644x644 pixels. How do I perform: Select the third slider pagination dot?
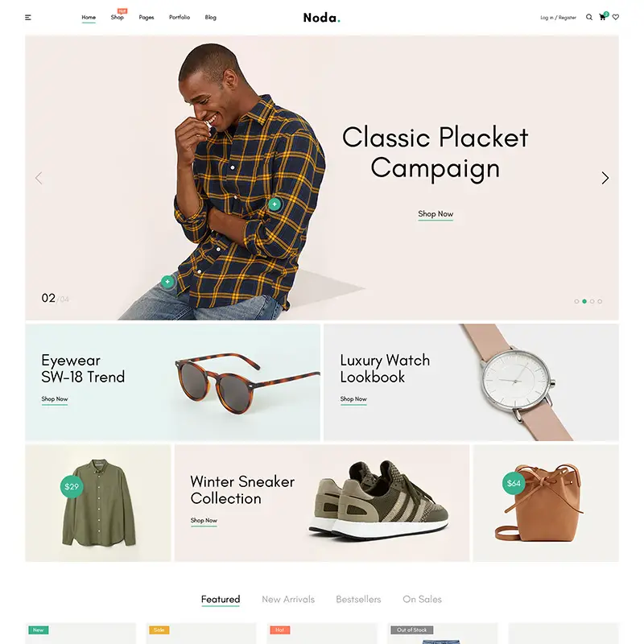tap(592, 301)
